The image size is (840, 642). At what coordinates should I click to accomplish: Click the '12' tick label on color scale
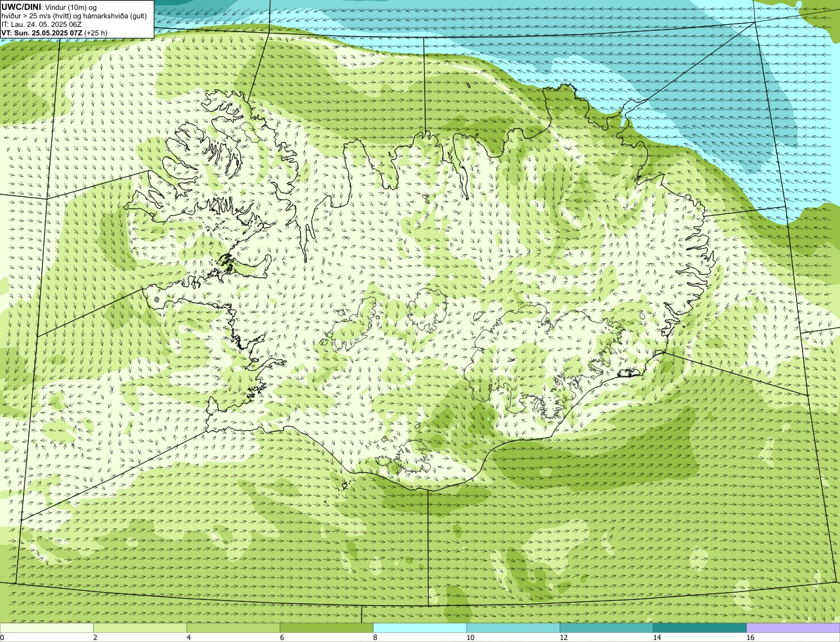[564, 637]
